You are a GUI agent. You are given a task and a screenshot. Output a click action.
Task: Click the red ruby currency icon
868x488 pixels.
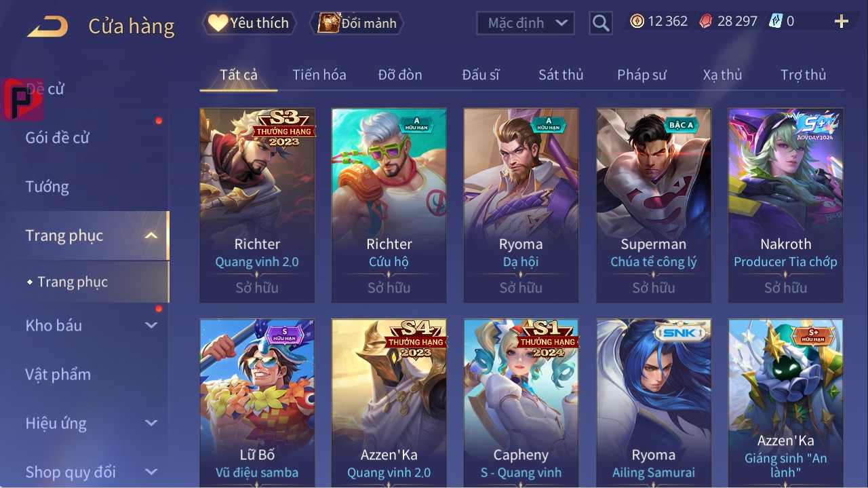pos(706,21)
